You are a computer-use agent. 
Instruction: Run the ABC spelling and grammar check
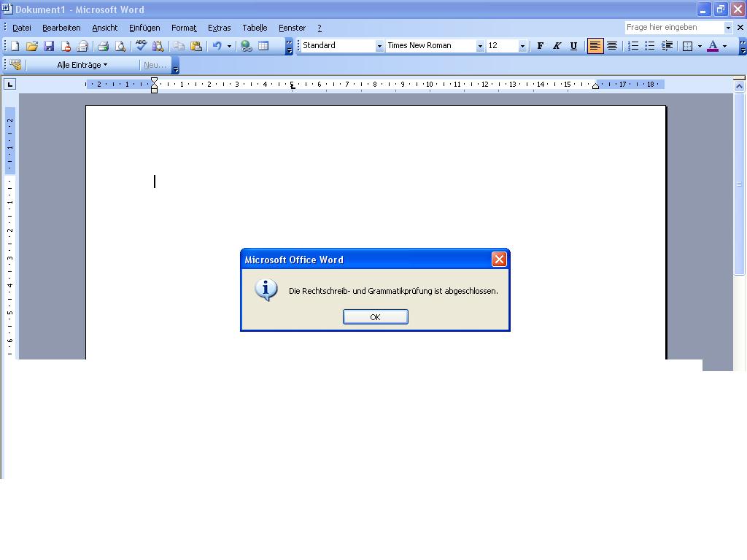(141, 46)
